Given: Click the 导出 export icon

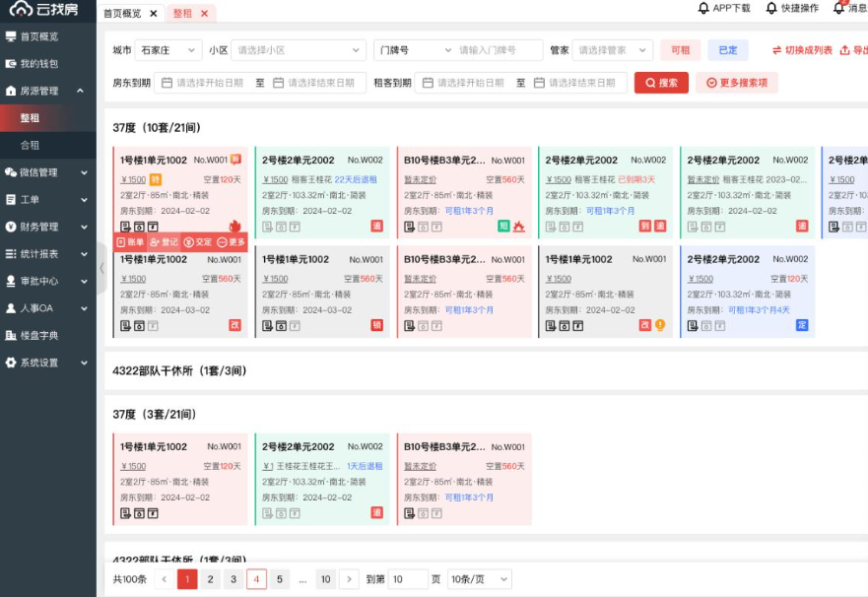Looking at the screenshot, I should [844, 50].
